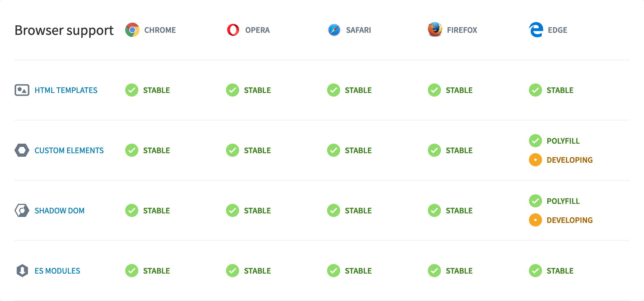The image size is (644, 301).
Task: Open the ES MODULES link
Action: click(x=57, y=271)
